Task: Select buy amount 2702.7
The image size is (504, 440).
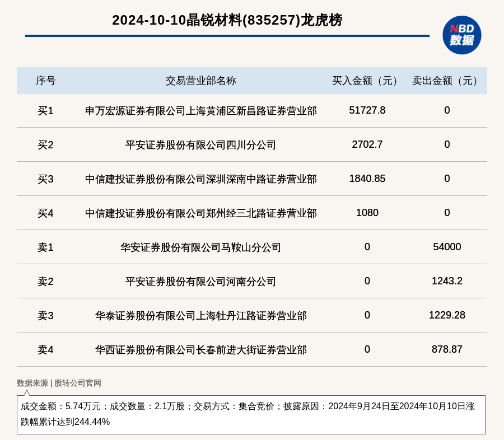Action: point(367,144)
